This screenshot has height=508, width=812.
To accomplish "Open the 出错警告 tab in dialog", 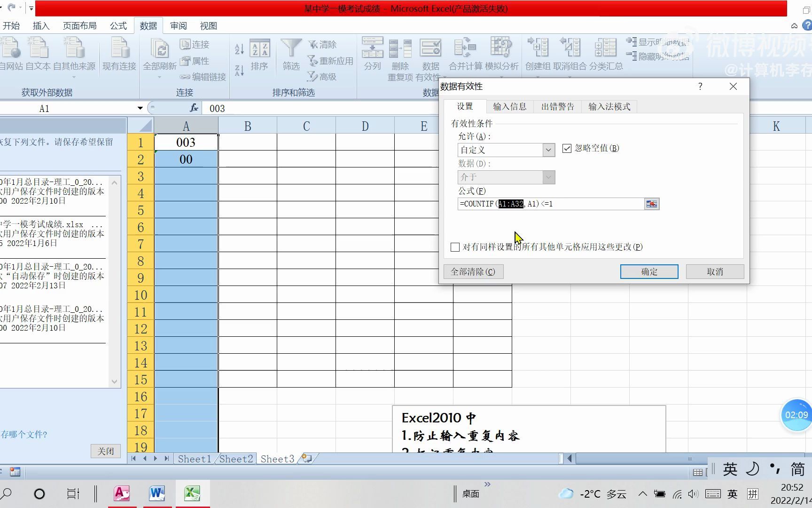I will [x=557, y=107].
